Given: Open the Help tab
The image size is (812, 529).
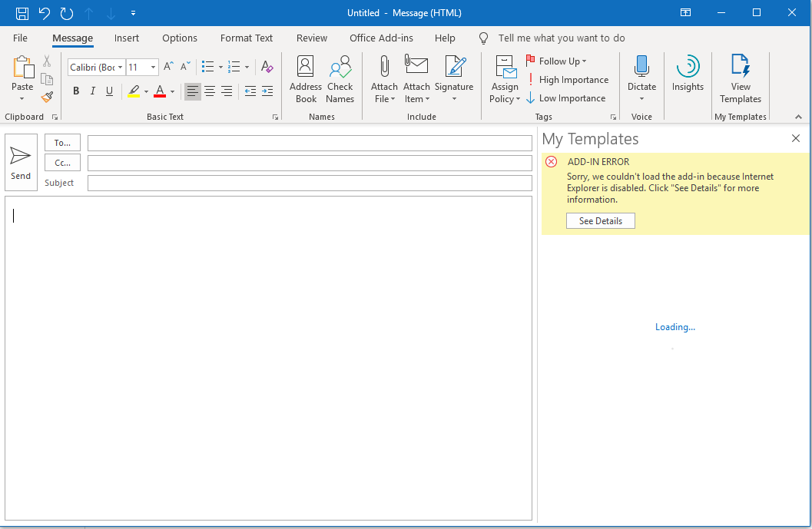Looking at the screenshot, I should (445, 38).
